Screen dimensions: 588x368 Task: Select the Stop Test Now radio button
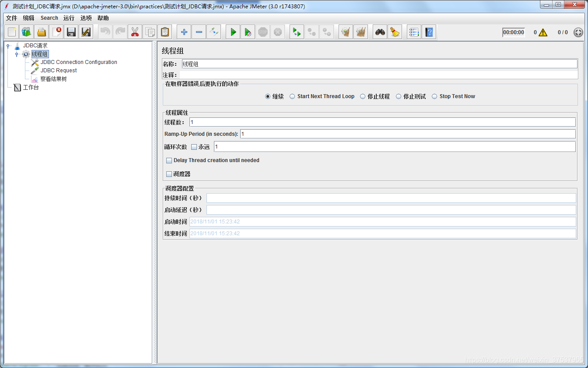pos(434,96)
